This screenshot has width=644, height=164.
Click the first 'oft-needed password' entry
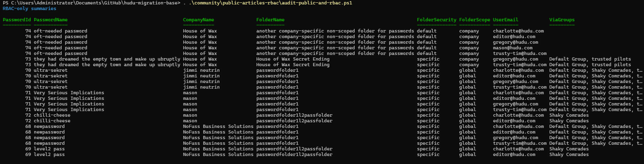61,31
